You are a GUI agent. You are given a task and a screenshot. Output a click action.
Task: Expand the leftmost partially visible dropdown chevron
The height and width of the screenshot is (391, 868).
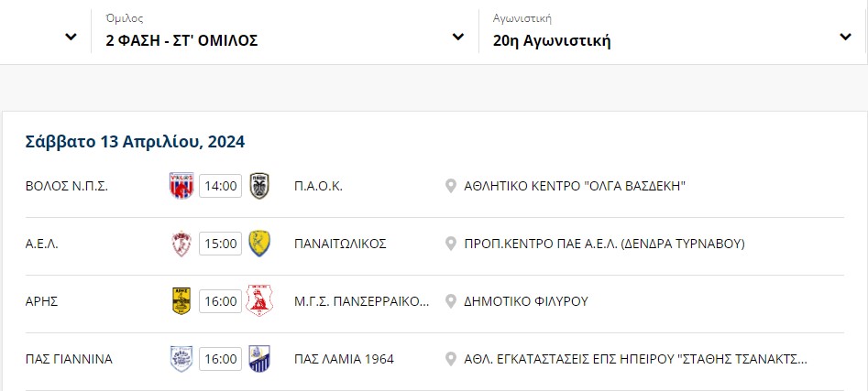pyautogui.click(x=71, y=37)
